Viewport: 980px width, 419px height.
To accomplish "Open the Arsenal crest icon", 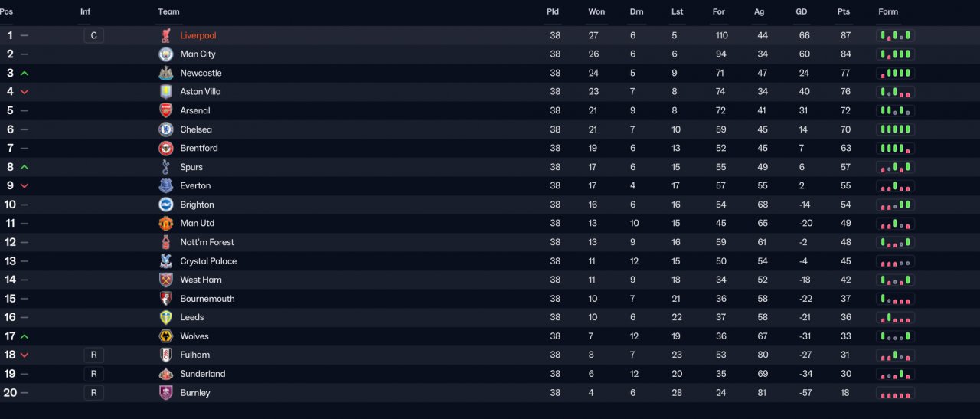I will [166, 110].
